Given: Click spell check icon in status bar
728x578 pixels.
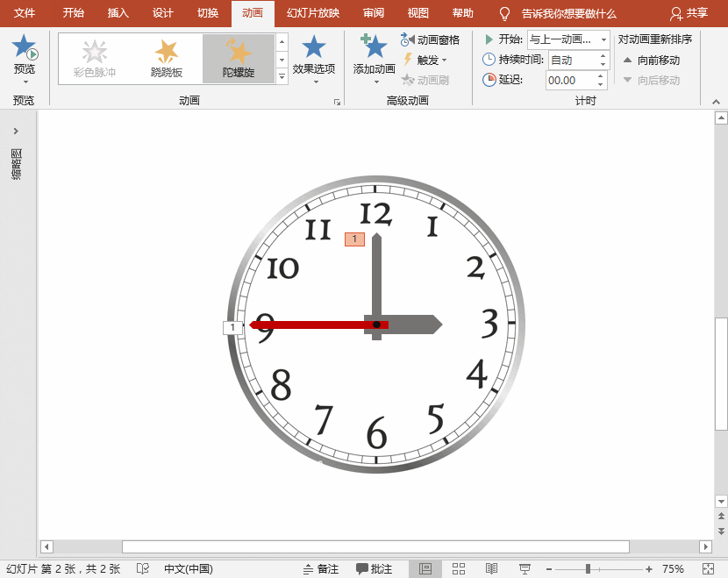Looking at the screenshot, I should pos(143,568).
